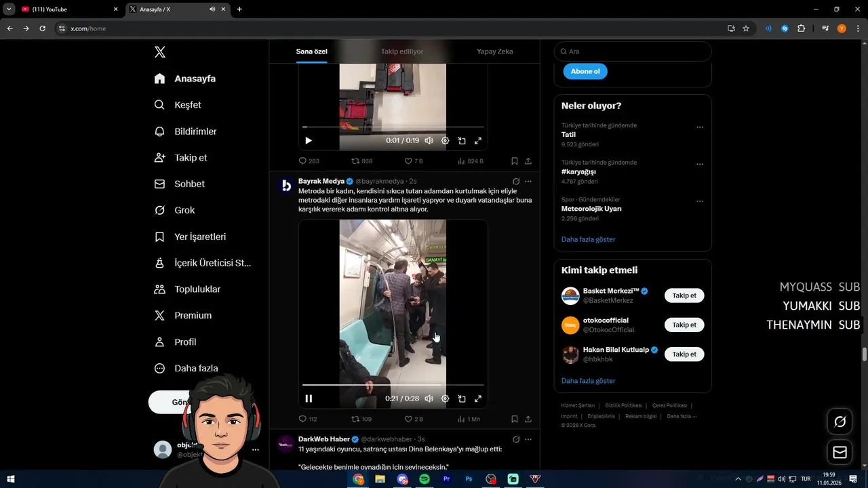Repost the post with 109 reposts
The image size is (868, 488).
pos(361,420)
